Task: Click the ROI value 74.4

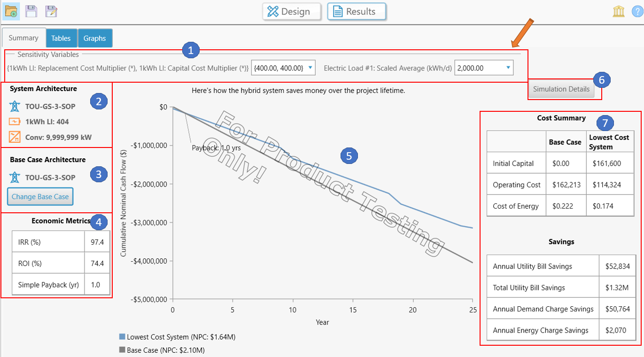Action: pyautogui.click(x=97, y=263)
